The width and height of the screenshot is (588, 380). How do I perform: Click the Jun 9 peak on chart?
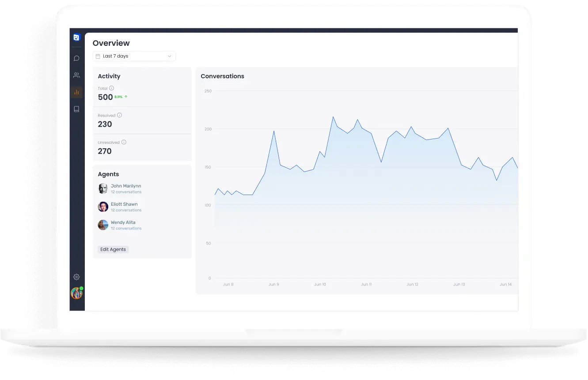click(274, 131)
